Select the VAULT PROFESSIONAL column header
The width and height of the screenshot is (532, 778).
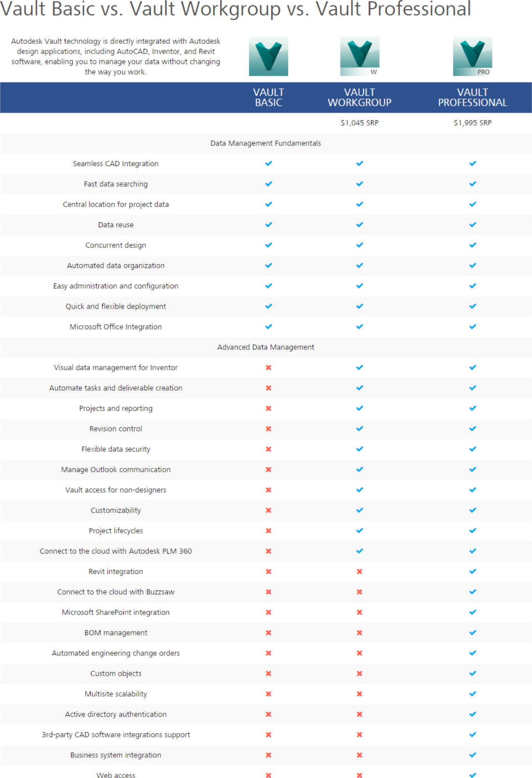point(472,98)
